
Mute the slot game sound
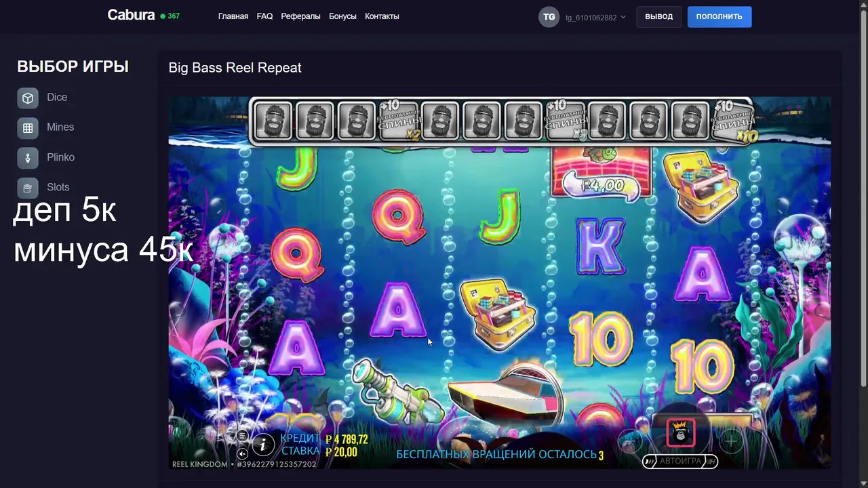[x=242, y=453]
